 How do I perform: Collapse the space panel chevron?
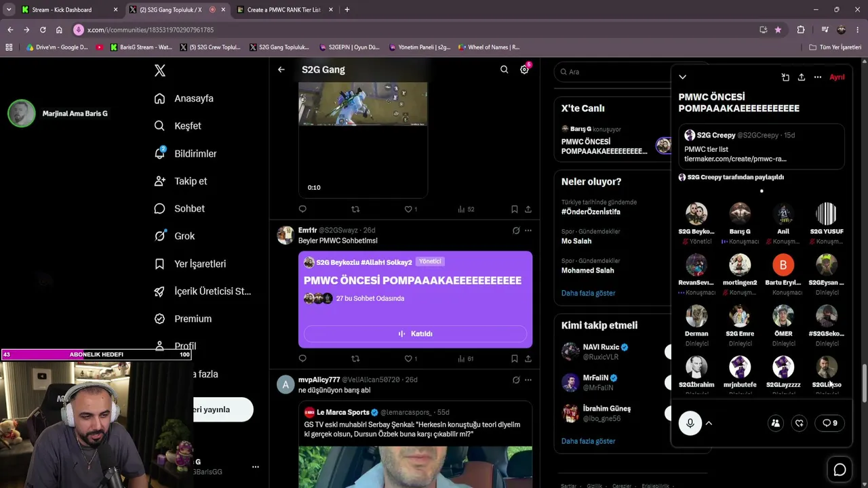(683, 77)
